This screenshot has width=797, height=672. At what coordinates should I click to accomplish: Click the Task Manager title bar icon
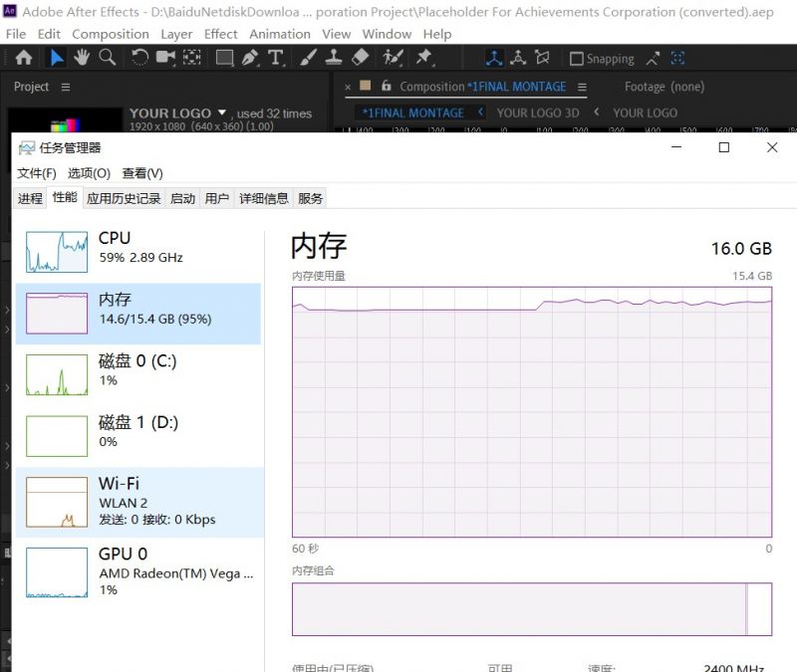[x=27, y=147]
